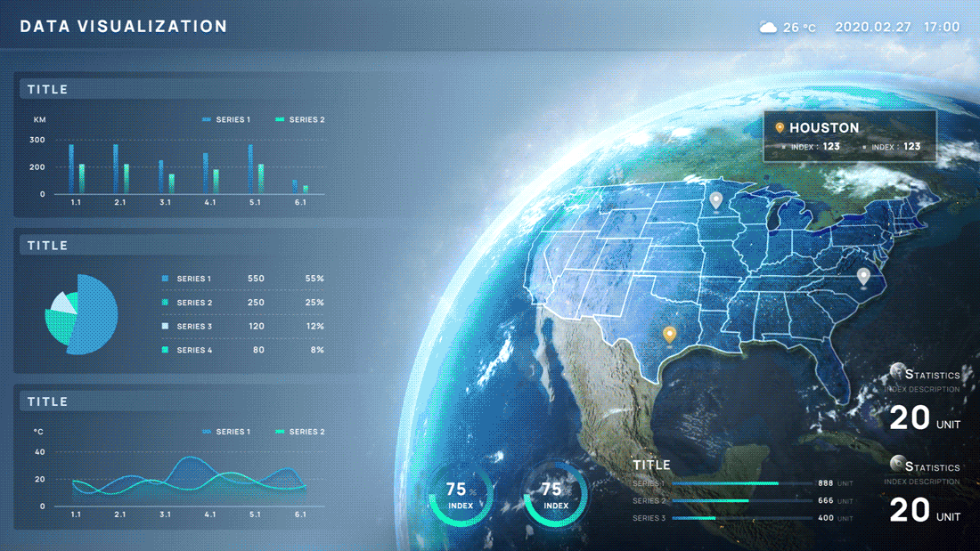Click the second INDEX : 123 value in tooltip
Viewport: 980px width, 551px height.
pos(896,147)
